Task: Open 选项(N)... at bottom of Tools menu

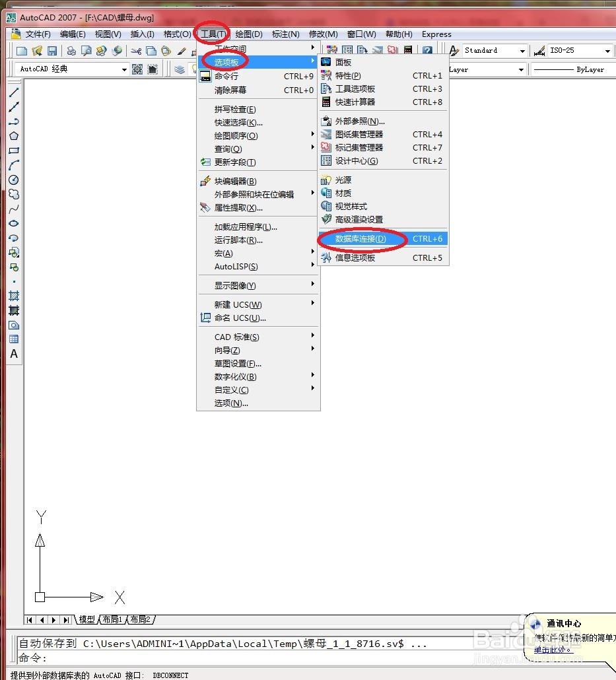Action: [x=259, y=403]
